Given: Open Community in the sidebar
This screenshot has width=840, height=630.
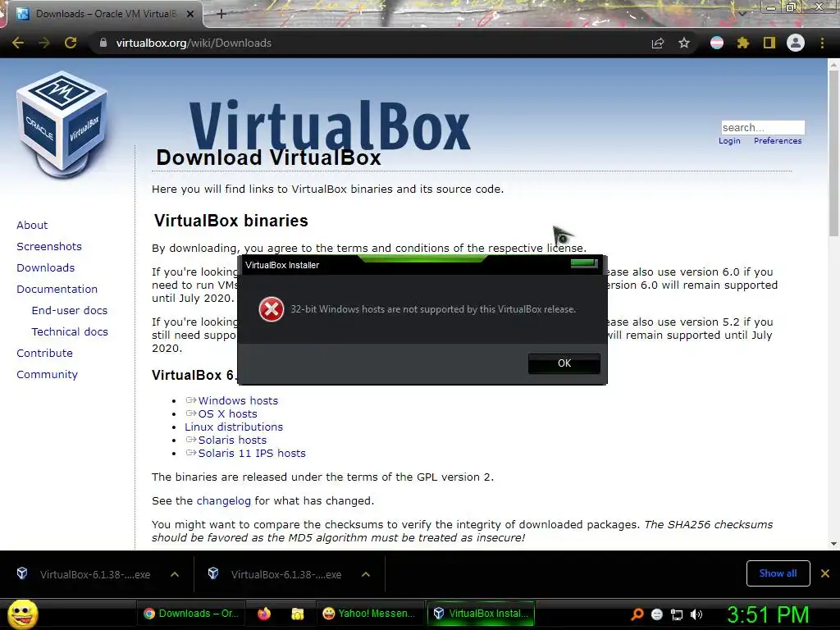Looking at the screenshot, I should tap(47, 375).
